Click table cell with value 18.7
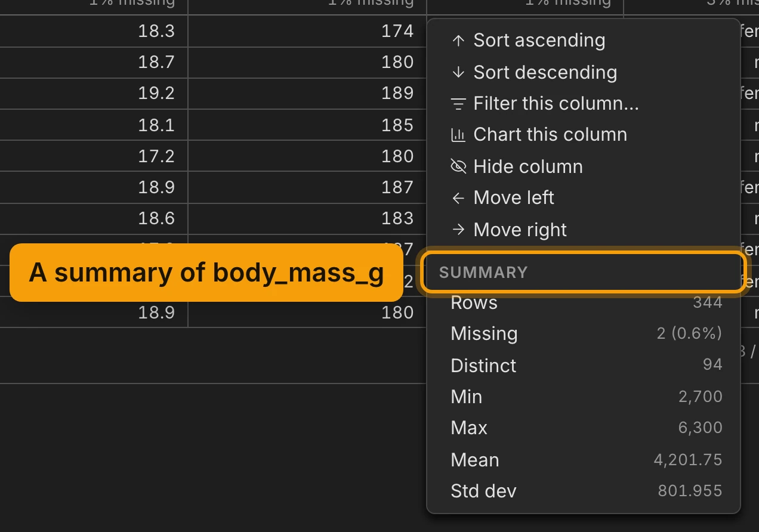Viewport: 759px width, 532px height. tap(94, 63)
